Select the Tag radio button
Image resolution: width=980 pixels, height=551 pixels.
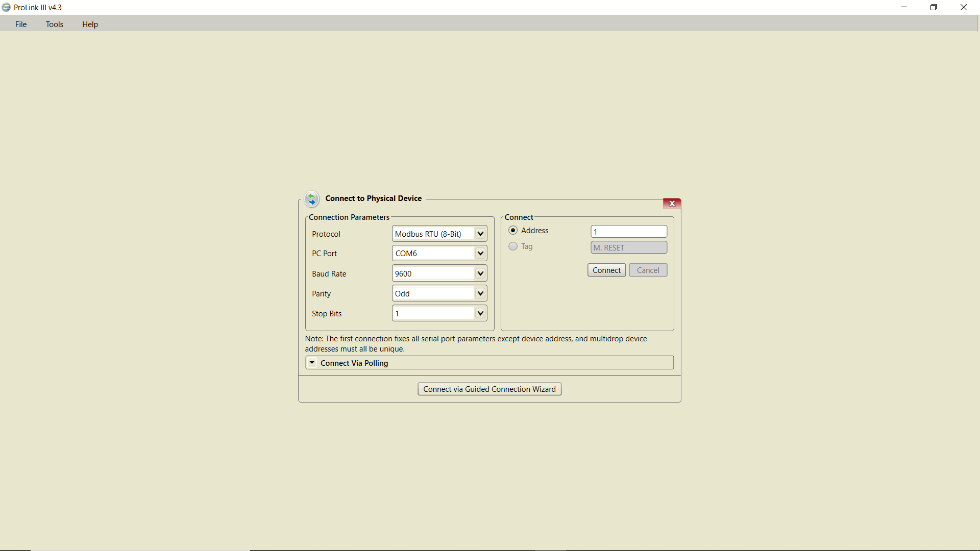pyautogui.click(x=513, y=246)
